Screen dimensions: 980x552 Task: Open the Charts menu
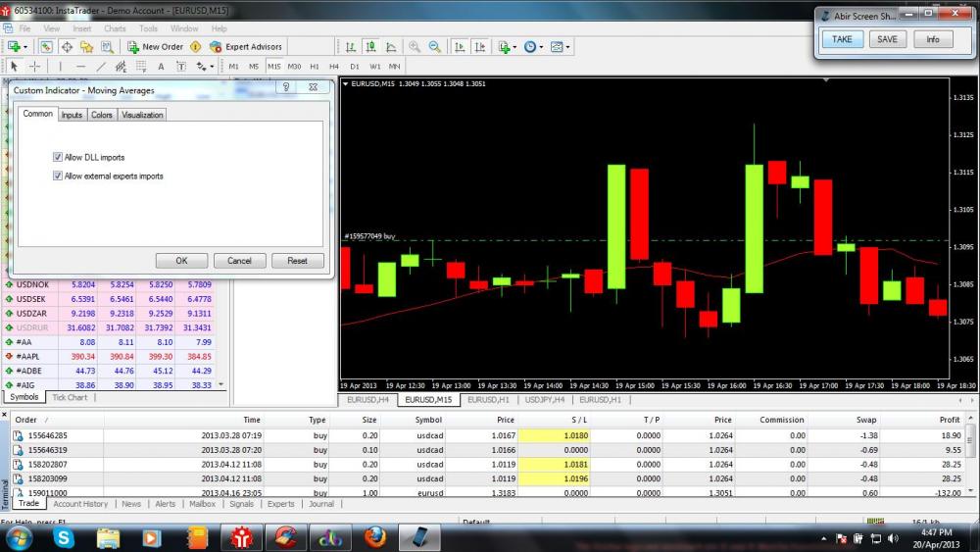click(x=115, y=28)
